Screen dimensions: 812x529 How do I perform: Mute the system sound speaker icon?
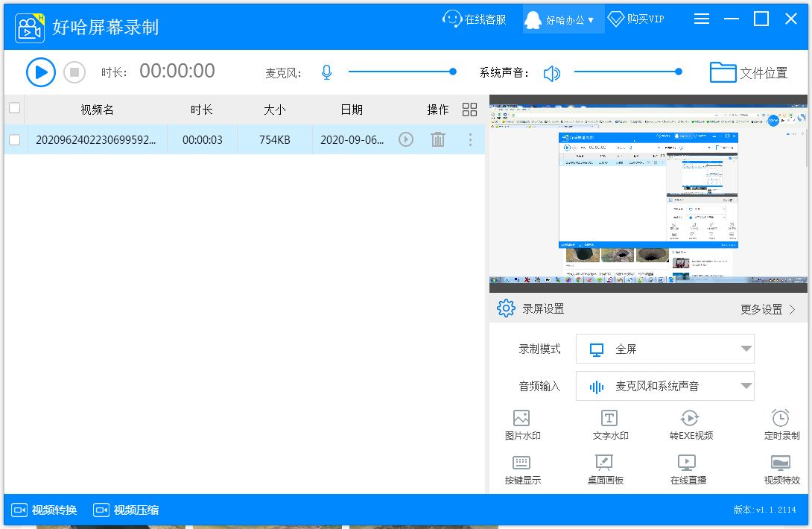coord(551,73)
